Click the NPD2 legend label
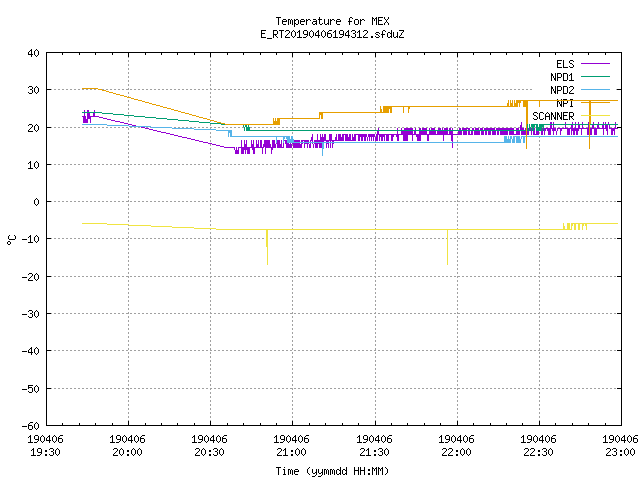This screenshot has width=640, height=480. tap(562, 90)
